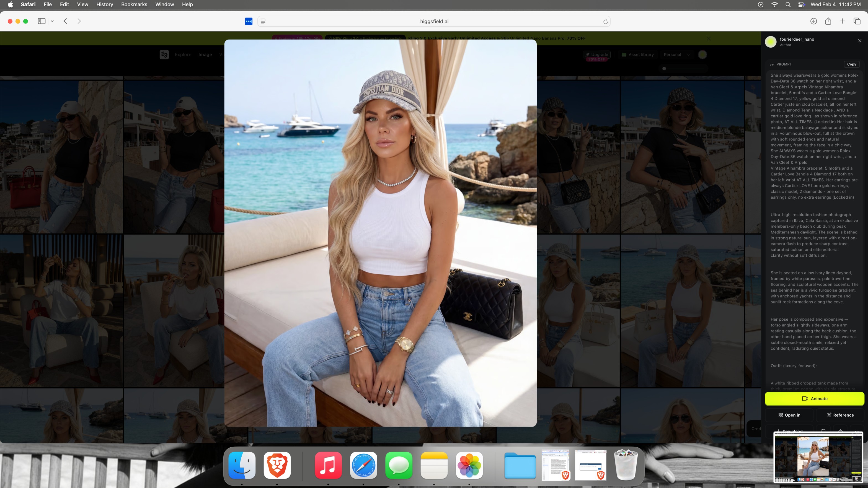
Task: Click the Safari share icon
Action: [828, 21]
